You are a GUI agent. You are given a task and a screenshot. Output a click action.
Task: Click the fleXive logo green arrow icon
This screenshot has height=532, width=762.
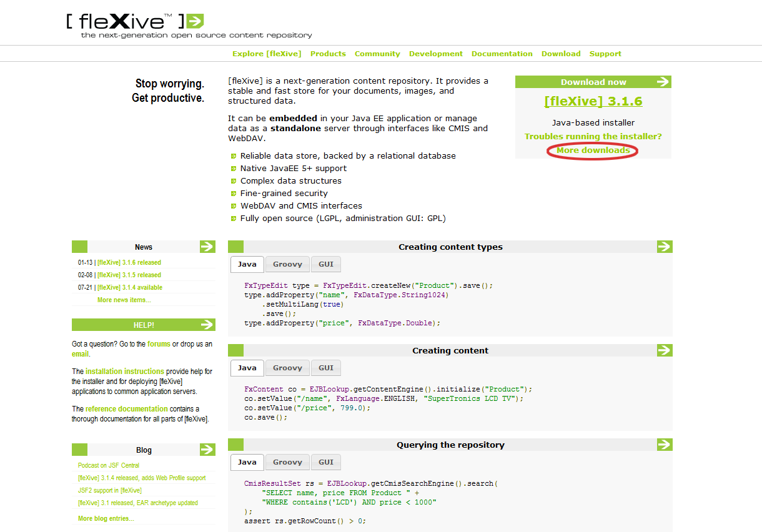[195, 21]
